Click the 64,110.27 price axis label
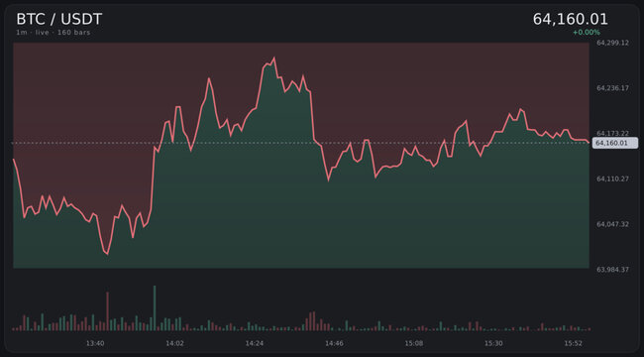This screenshot has width=644, height=357. 612,178
